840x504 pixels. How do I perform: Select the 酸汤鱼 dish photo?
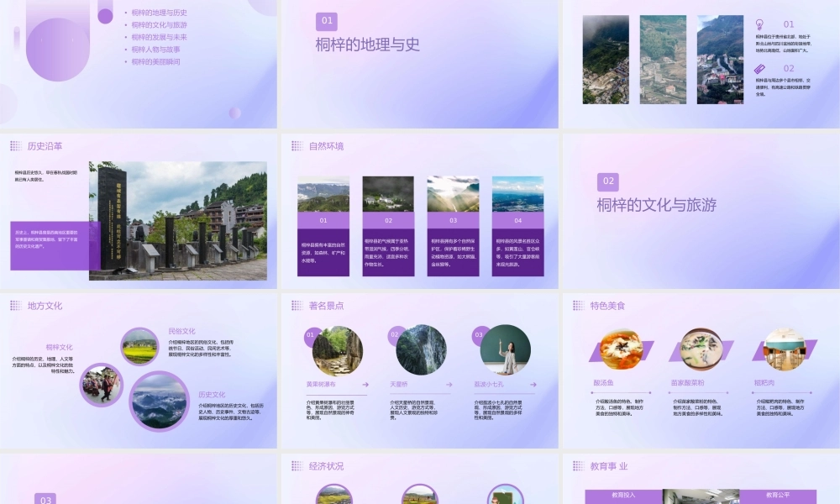point(622,349)
